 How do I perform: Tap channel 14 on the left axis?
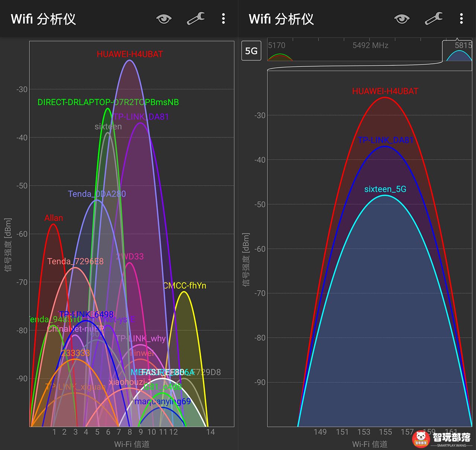[210, 432]
